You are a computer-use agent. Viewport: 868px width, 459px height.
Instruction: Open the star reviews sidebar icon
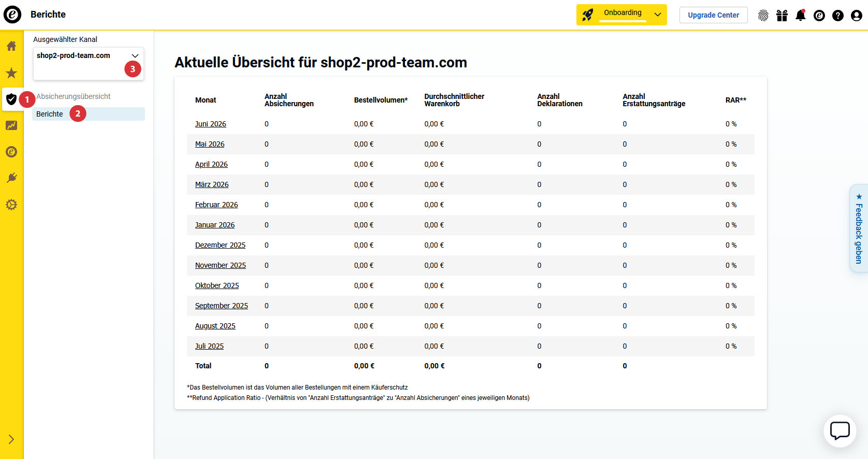(x=11, y=73)
